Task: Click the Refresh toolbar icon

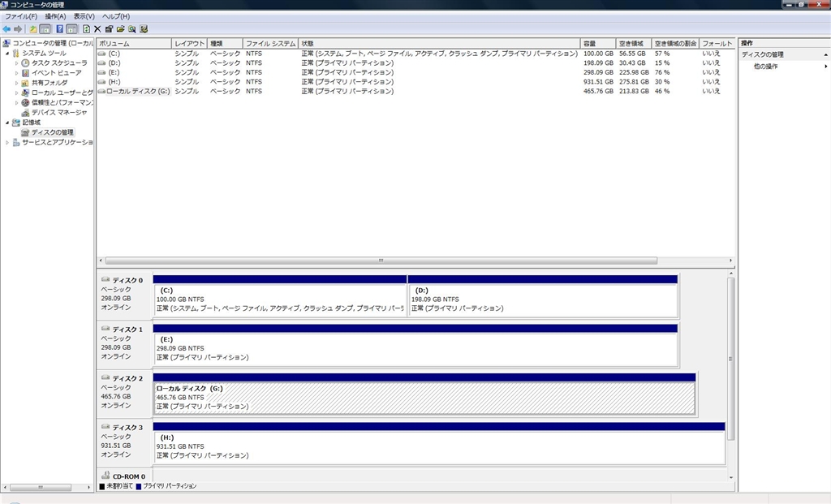Action: (86, 29)
